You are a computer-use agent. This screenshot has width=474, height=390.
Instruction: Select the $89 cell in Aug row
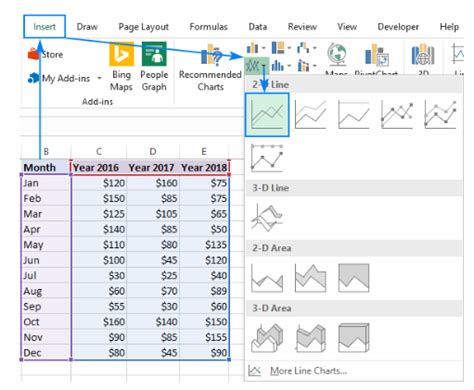204,291
